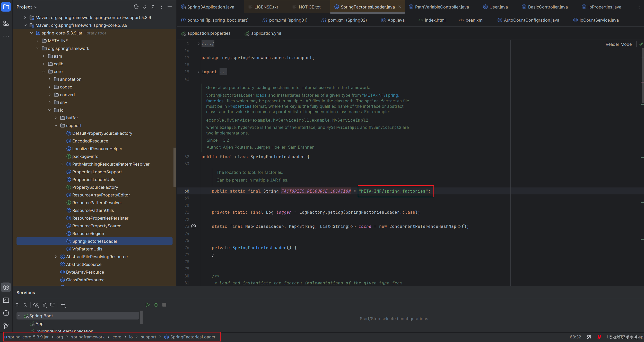Click the support breadcrumb item
The image size is (644, 342).
coord(149,337)
